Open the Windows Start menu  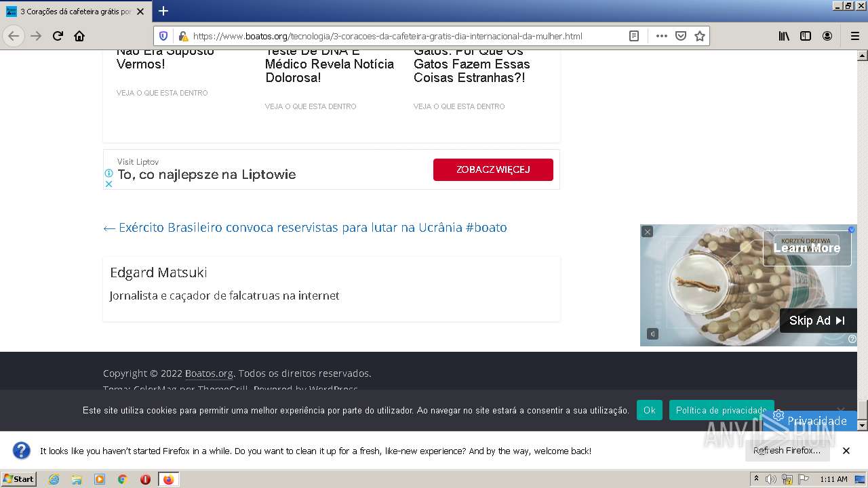(x=19, y=479)
